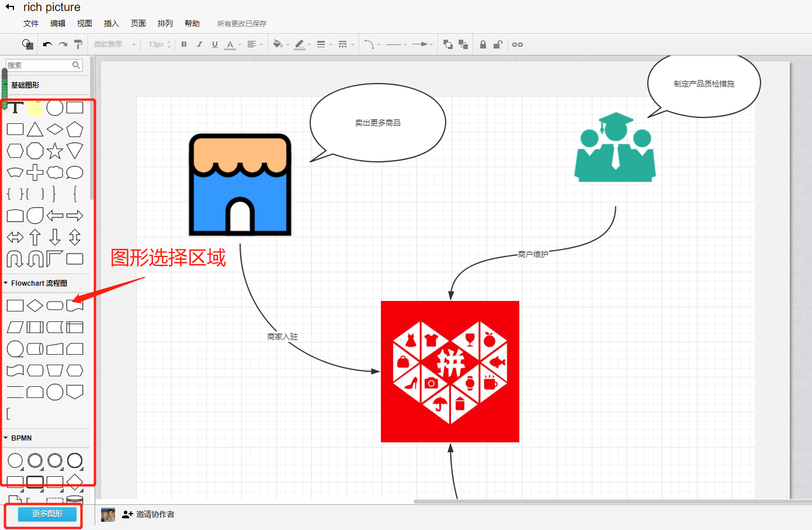812x530 pixels.
Task: Choose the octagon shape
Action: tap(35, 151)
